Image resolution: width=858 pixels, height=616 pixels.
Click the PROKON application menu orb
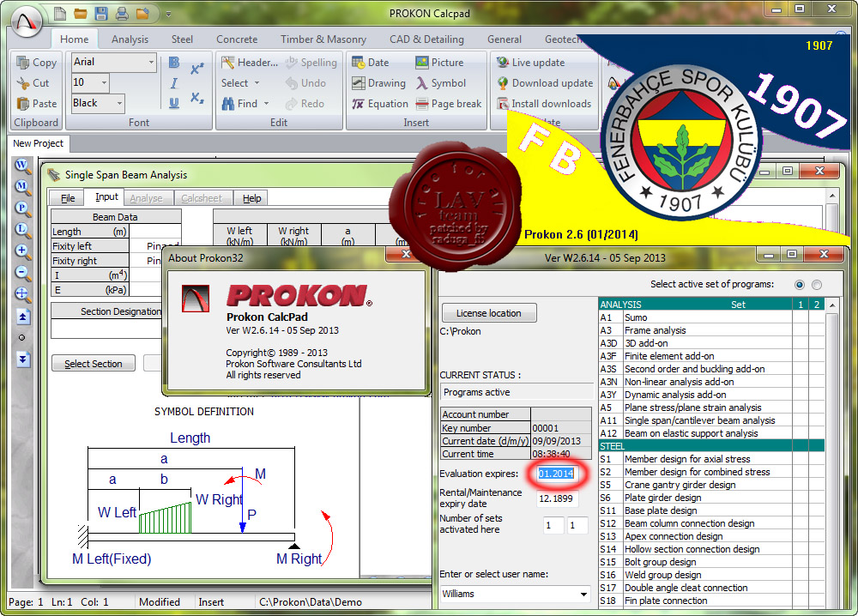27,22
